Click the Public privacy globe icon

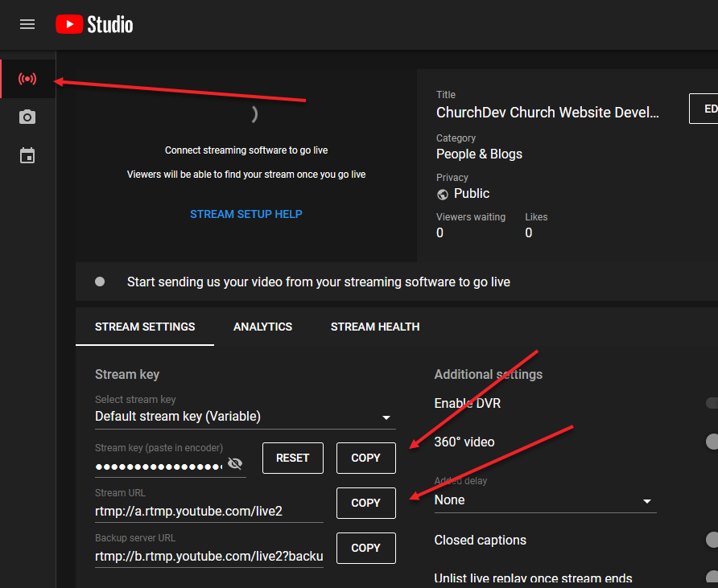click(x=443, y=195)
